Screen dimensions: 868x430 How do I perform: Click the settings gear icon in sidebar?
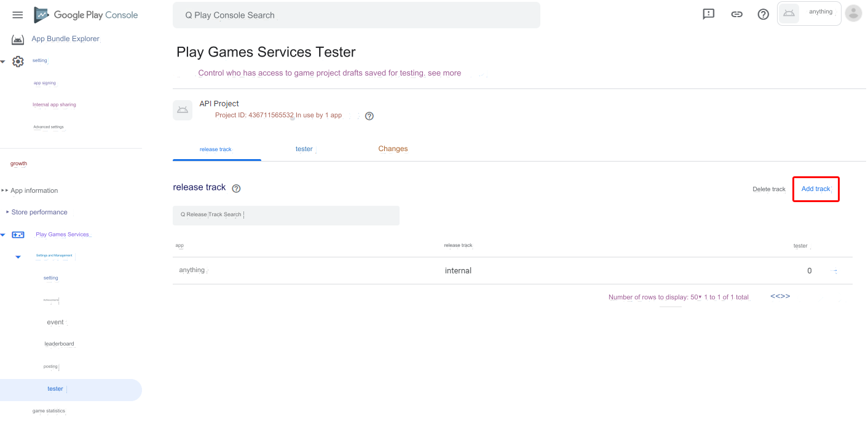18,61
